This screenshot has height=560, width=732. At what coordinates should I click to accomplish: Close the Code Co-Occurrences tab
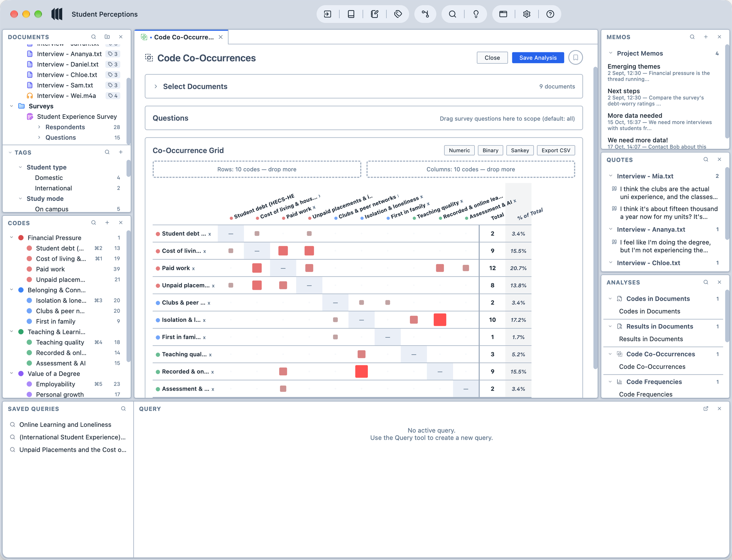click(221, 37)
